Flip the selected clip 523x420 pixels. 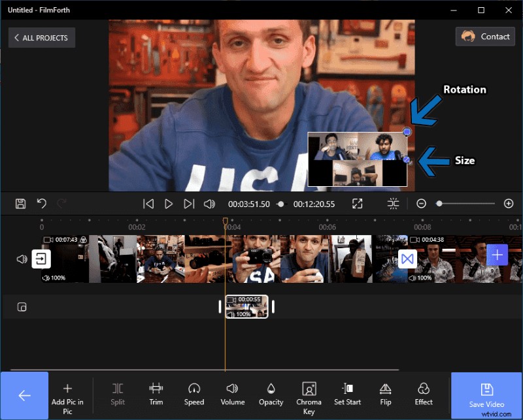(385, 393)
